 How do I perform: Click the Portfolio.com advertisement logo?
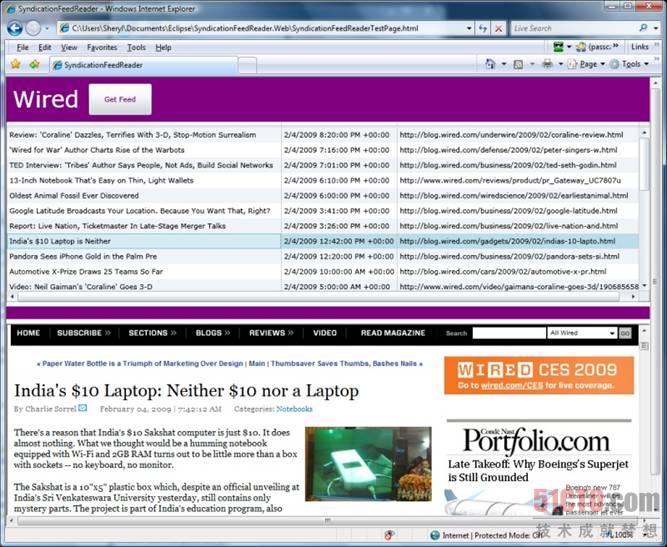(x=537, y=441)
